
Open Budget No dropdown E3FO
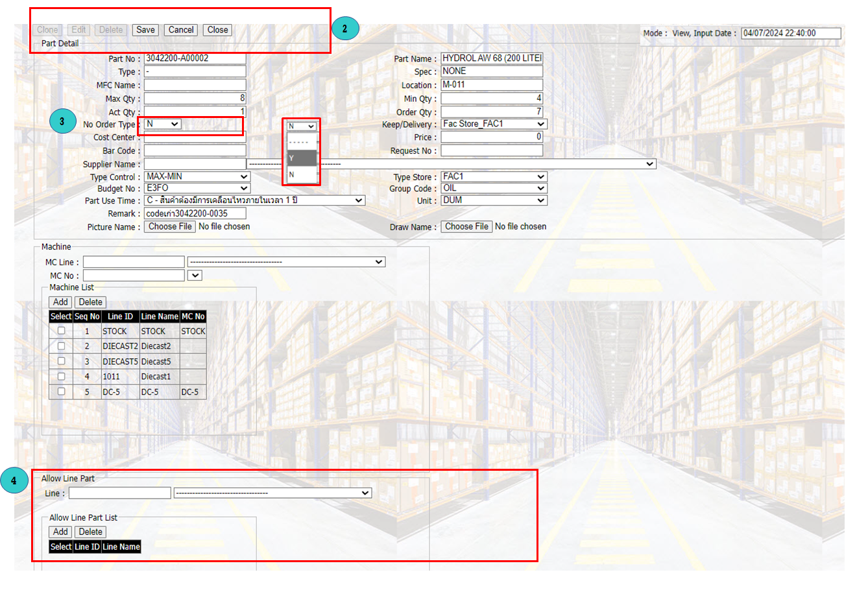click(197, 188)
